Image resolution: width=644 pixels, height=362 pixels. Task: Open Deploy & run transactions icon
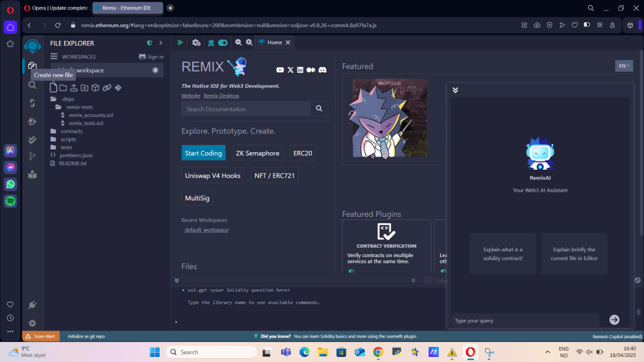pyautogui.click(x=33, y=121)
